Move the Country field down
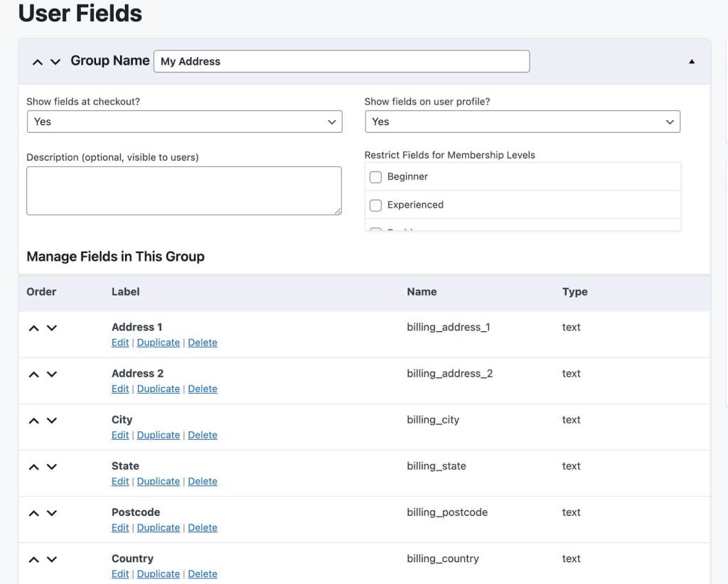This screenshot has width=728, height=584. pos(50,558)
